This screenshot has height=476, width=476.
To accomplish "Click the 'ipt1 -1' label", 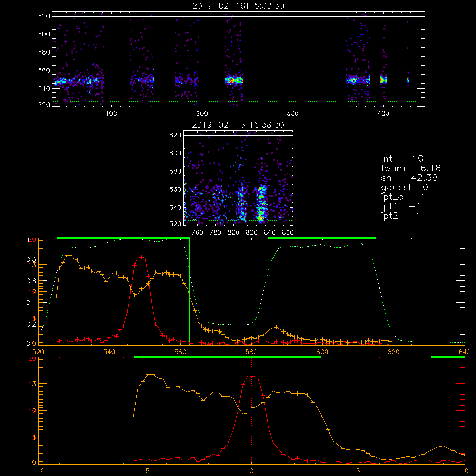I will click(x=401, y=207).
